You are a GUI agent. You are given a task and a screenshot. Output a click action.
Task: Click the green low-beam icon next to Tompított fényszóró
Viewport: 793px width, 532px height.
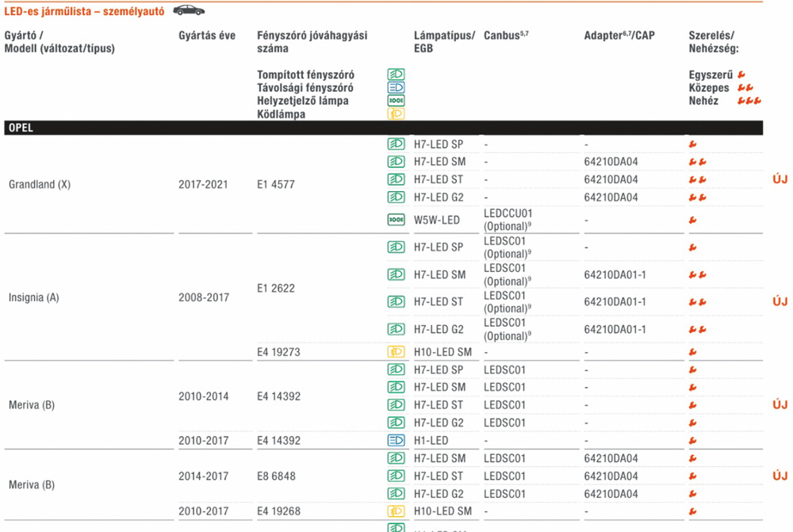[396, 75]
